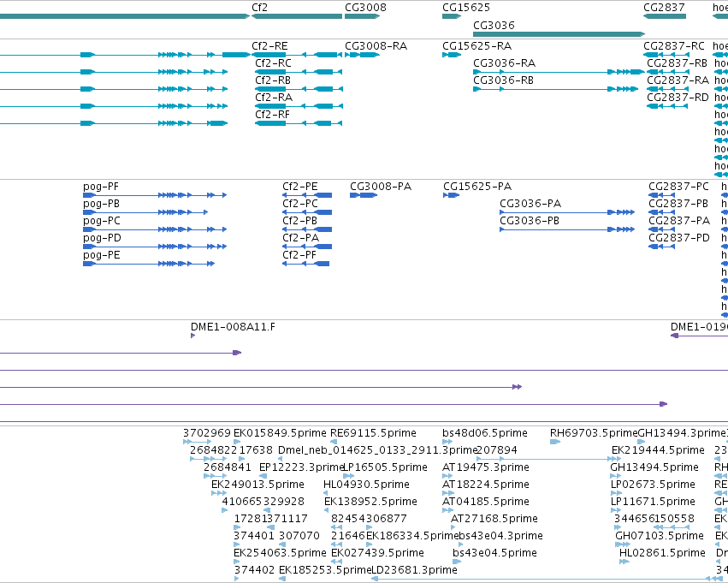Click the Cf2 gene arrow bar in the top track
Image resolution: width=728 pixels, height=583 pixels.
(x=297, y=16)
